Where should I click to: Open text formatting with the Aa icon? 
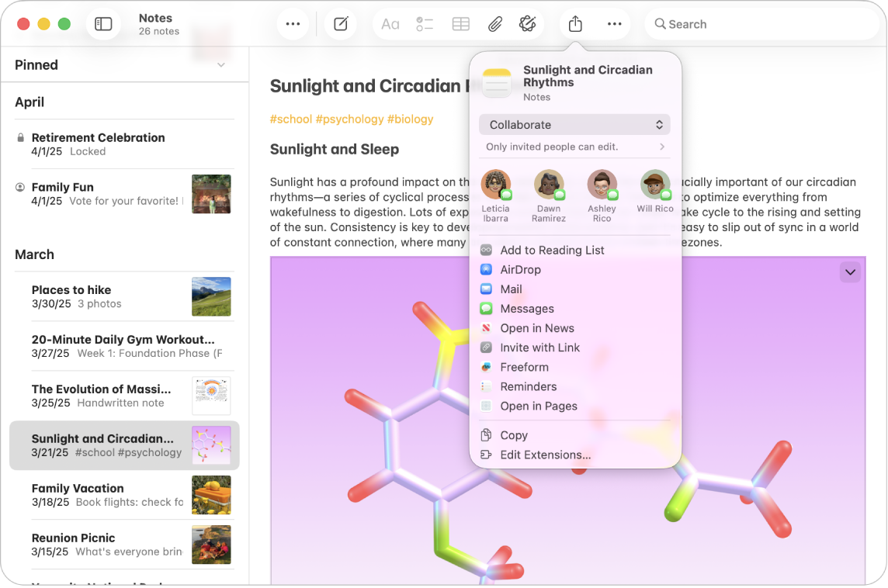coord(390,24)
